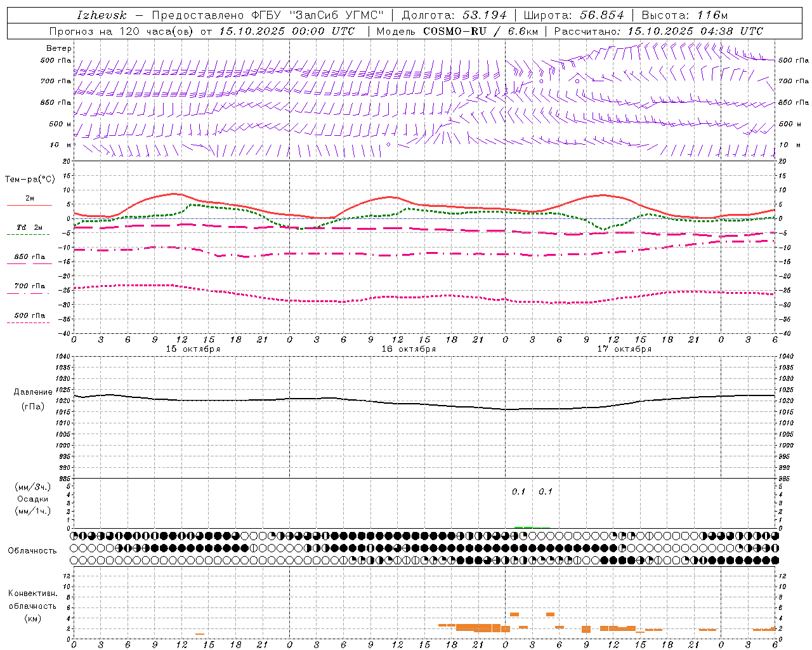
Task: Select the "Осадки" precipitation label
Action: (33, 499)
